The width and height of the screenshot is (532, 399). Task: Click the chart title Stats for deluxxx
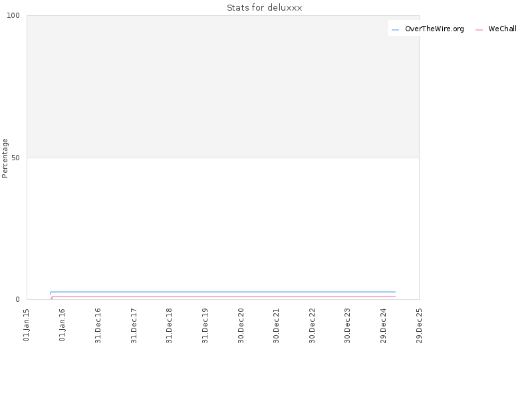point(264,7)
